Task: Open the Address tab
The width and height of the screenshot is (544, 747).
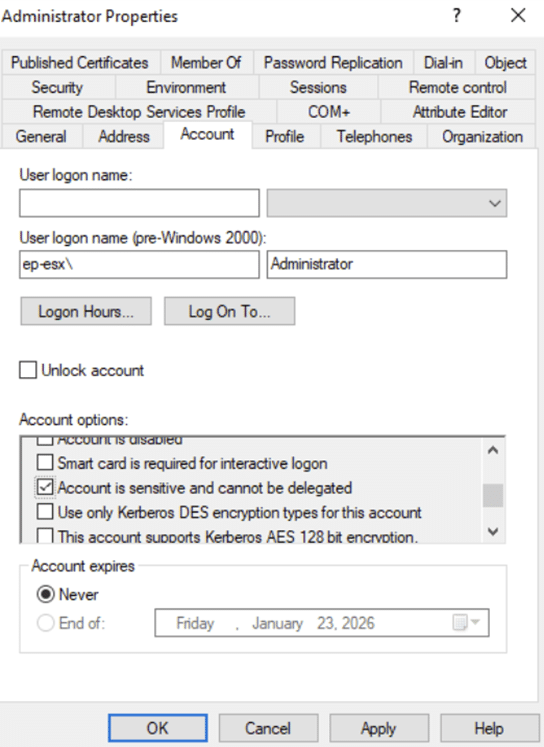Action: (124, 137)
